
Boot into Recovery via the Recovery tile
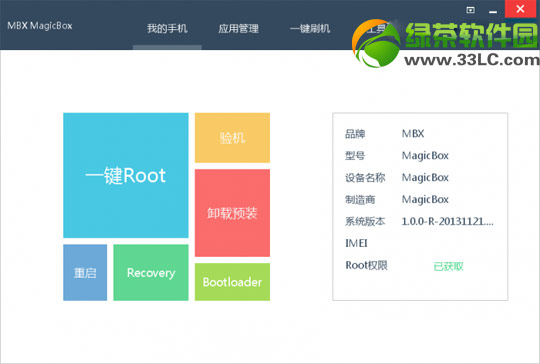[151, 272]
